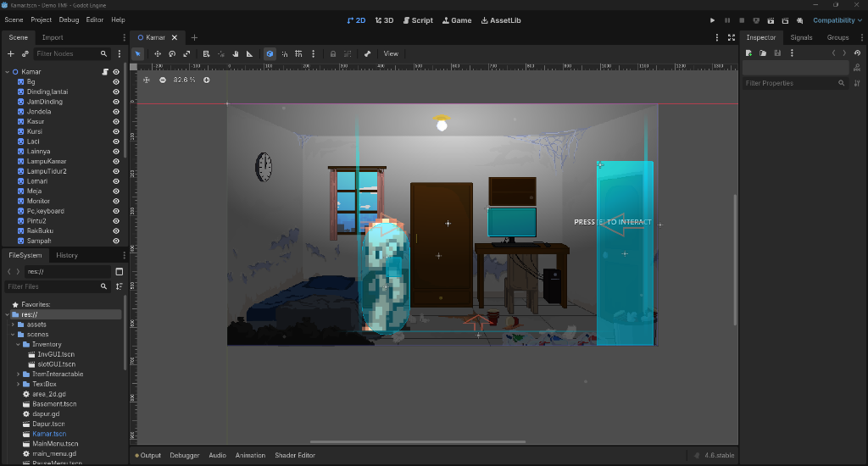Image resolution: width=868 pixels, height=466 pixels.
Task: Collapse the scenes folder
Action: [x=13, y=335]
